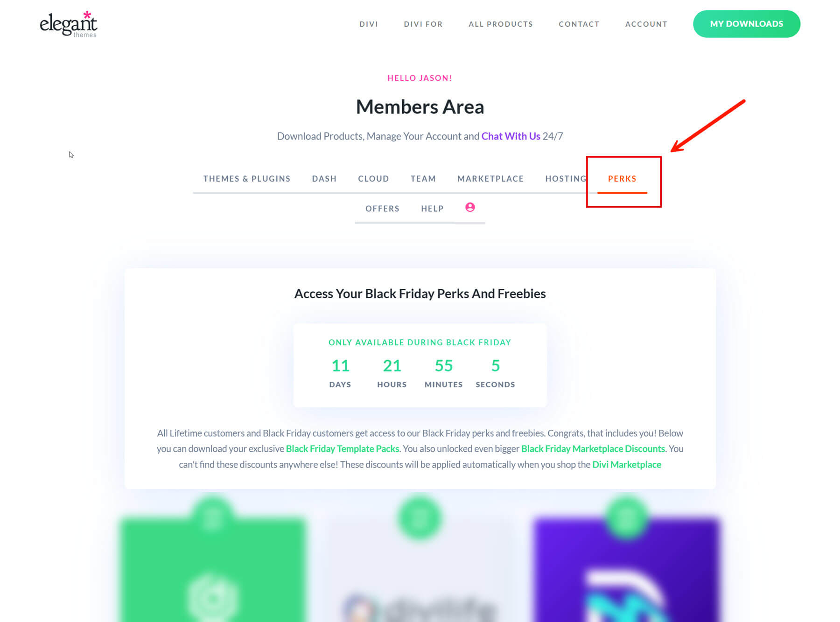Select the Perks tab
840x622 pixels.
(622, 179)
